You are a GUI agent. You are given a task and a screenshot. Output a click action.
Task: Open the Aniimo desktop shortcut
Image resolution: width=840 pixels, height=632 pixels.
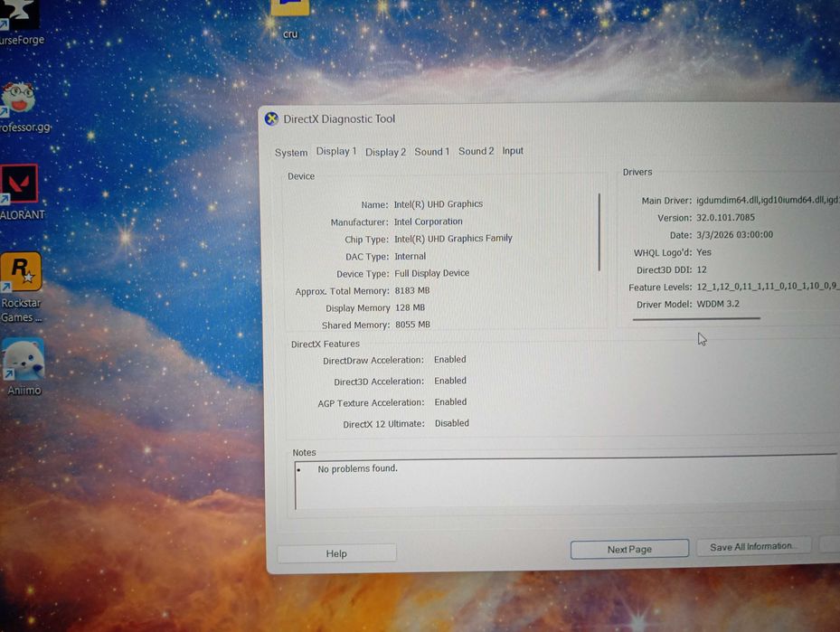tap(24, 367)
